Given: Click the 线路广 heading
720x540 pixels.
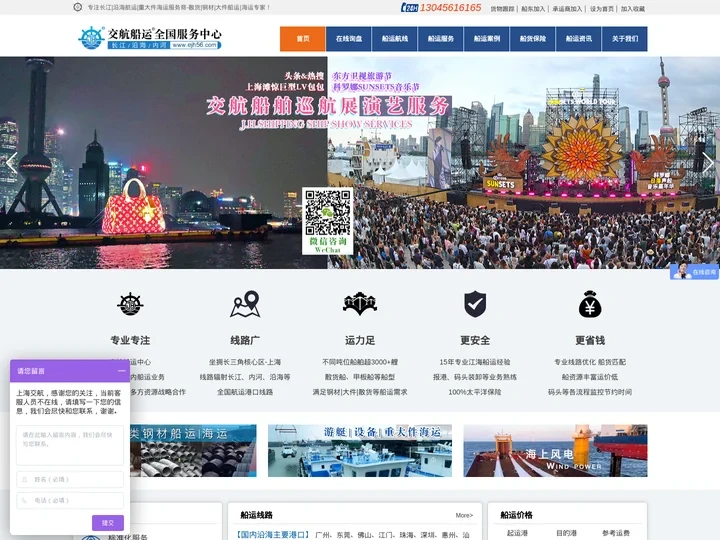Looking at the screenshot, I should [x=245, y=340].
